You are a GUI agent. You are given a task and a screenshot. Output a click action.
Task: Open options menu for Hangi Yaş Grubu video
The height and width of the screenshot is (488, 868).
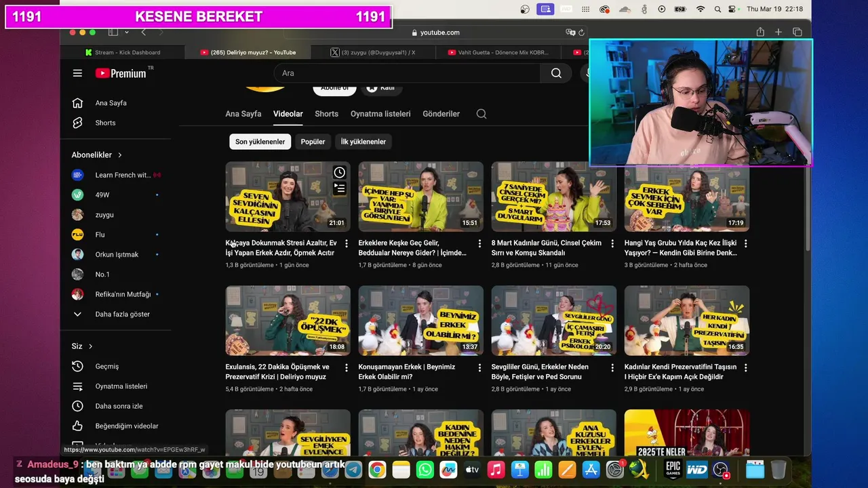tap(746, 243)
